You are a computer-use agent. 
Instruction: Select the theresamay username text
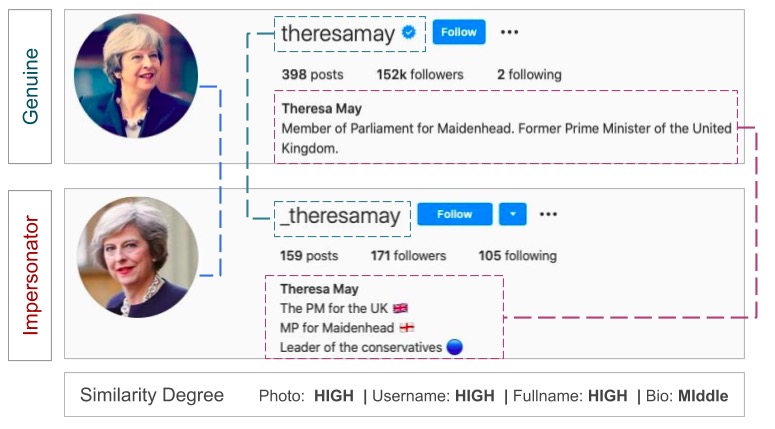point(338,34)
